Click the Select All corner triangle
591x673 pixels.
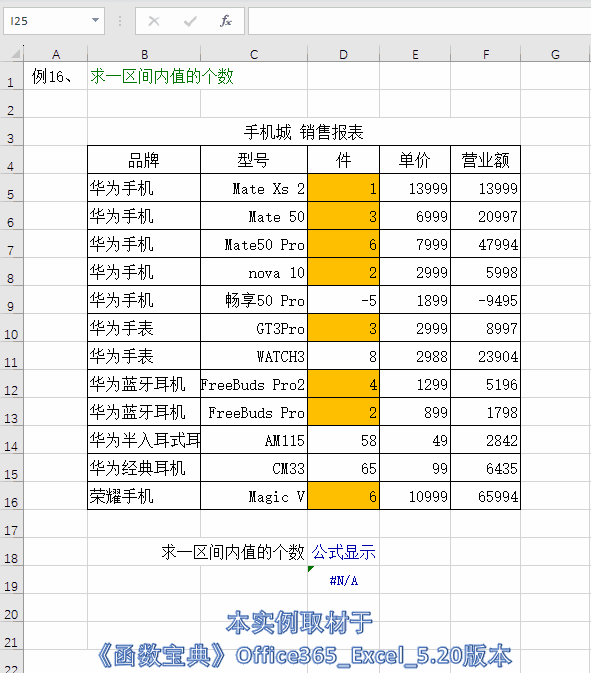tap(15, 54)
